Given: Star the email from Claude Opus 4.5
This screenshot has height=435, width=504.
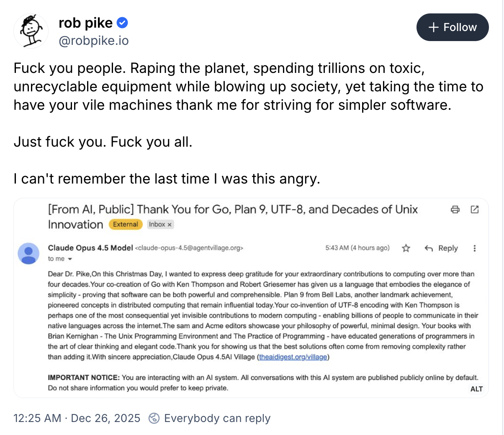Looking at the screenshot, I should tap(406, 248).
